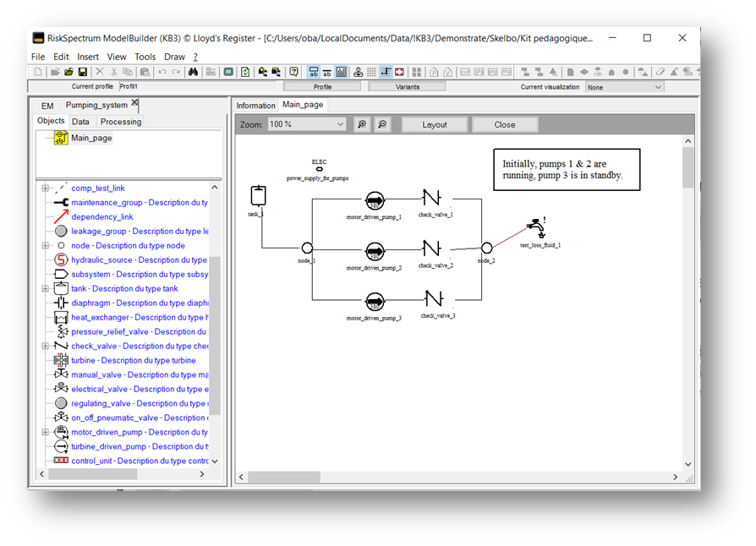Open the File menu
756x546 pixels.
(x=37, y=57)
